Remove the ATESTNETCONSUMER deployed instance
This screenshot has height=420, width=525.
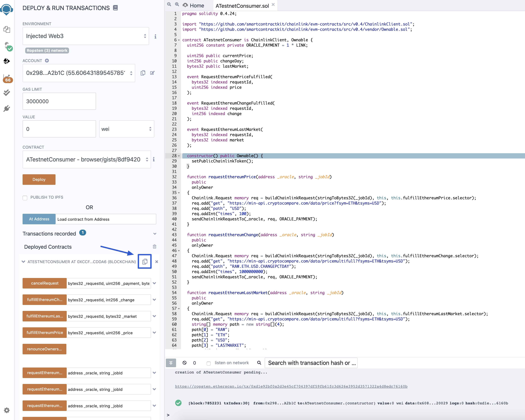click(157, 262)
